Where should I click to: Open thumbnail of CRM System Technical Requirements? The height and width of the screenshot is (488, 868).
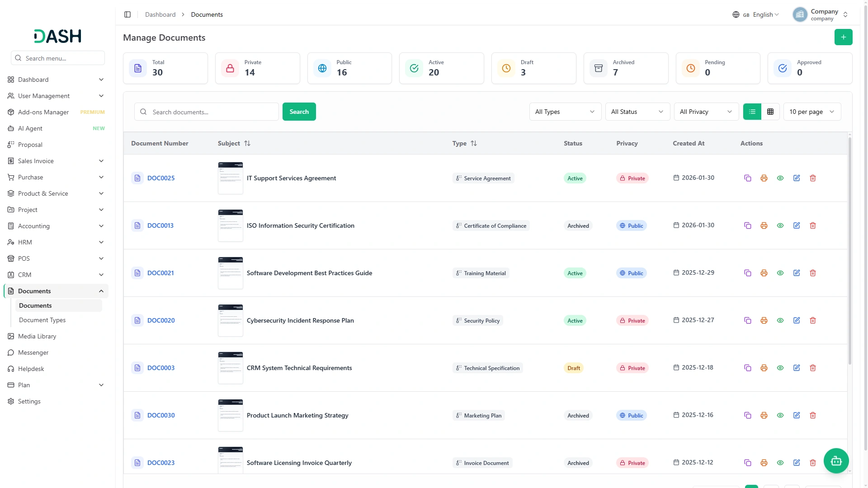(230, 368)
